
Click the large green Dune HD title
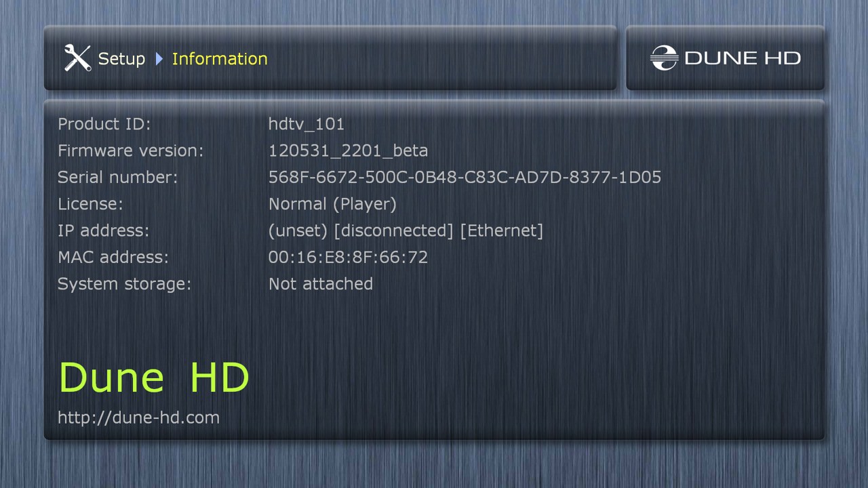(154, 377)
